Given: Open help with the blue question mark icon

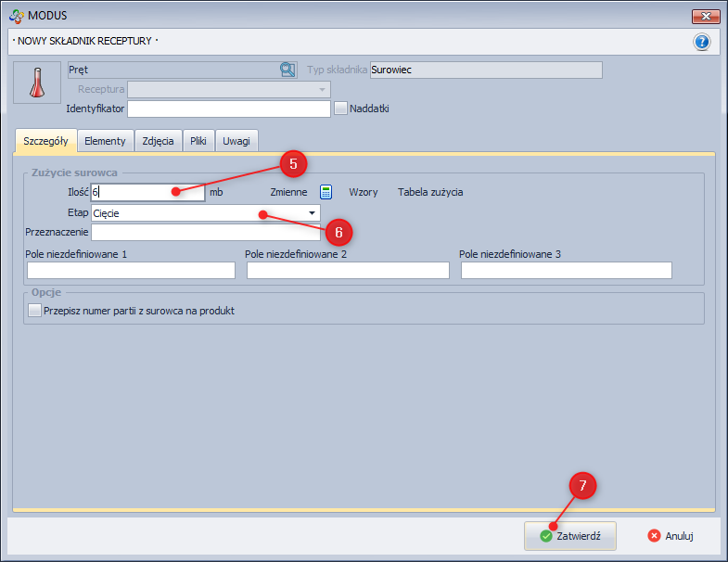Looking at the screenshot, I should [701, 42].
